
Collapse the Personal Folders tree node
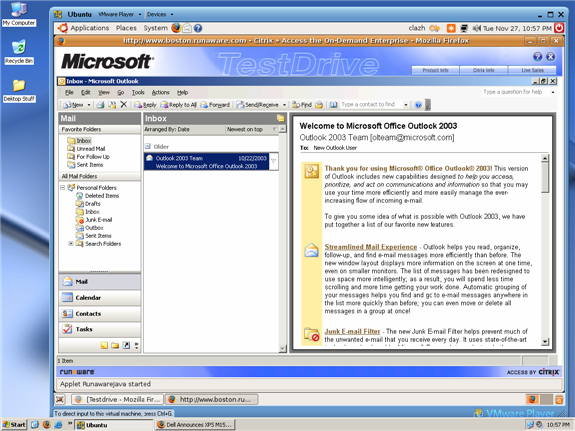(63, 187)
